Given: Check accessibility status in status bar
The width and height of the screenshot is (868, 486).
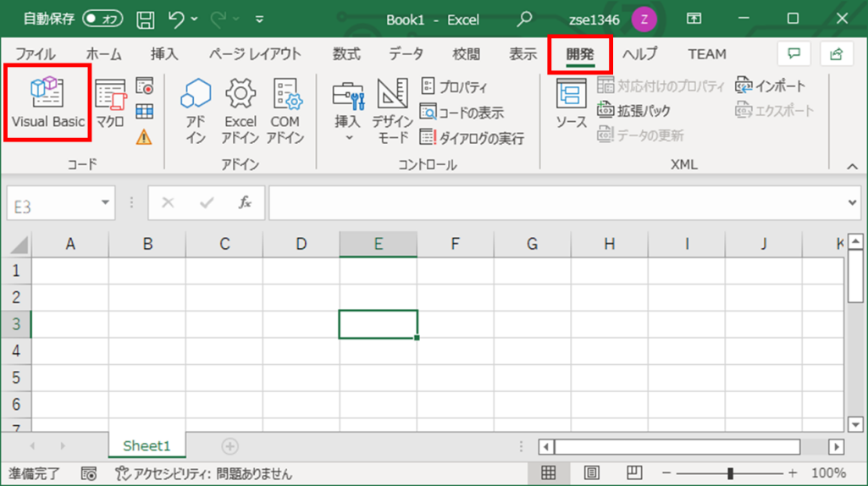Looking at the screenshot, I should point(203,474).
